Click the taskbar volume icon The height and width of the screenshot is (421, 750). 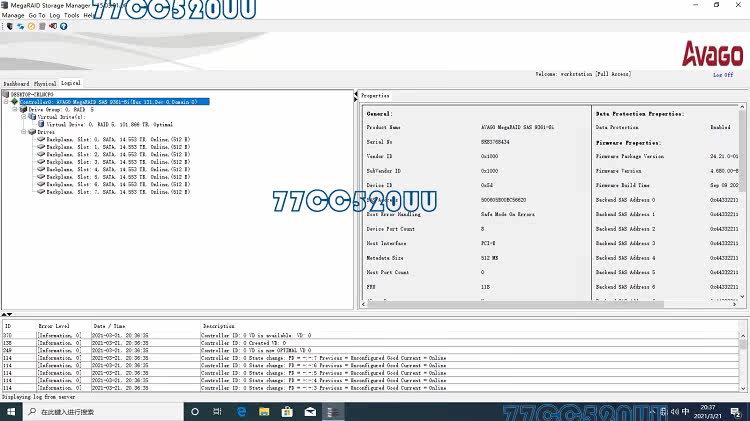point(674,411)
